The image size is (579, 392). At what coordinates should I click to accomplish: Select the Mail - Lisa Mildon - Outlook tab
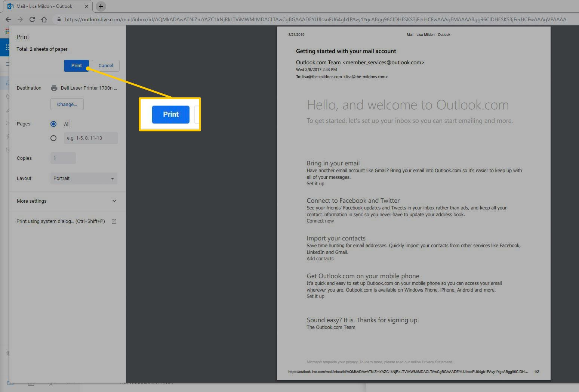[x=47, y=6]
